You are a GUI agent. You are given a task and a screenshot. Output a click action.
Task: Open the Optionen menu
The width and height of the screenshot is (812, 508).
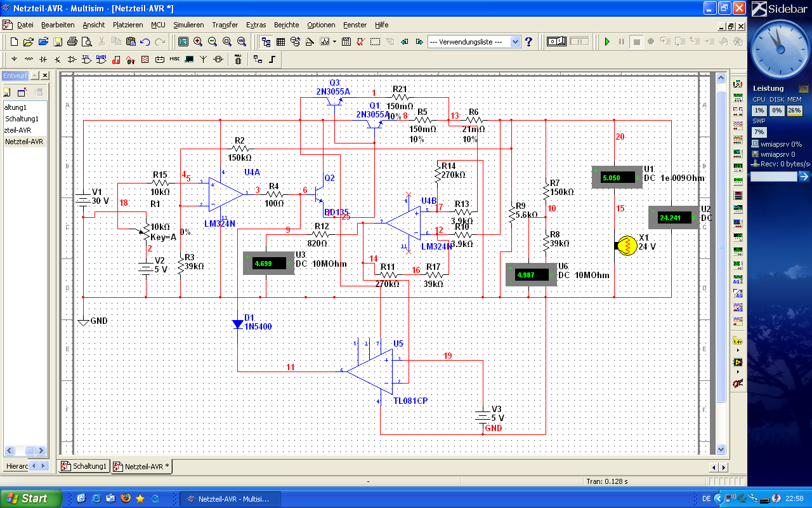coord(321,25)
